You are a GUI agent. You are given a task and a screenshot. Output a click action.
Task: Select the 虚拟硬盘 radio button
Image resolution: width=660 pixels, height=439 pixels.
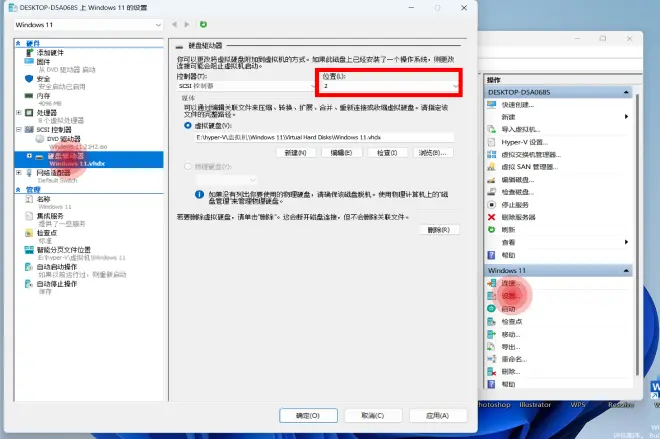point(188,125)
